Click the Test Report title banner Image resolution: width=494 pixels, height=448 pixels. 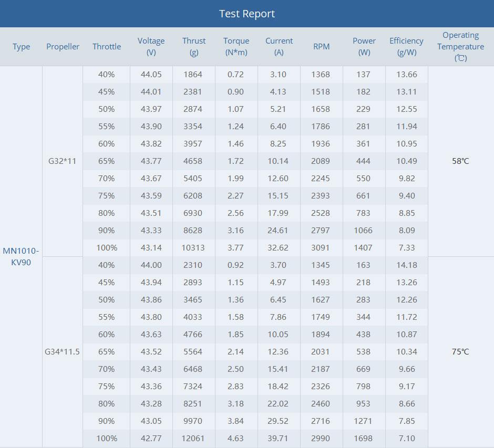(x=247, y=14)
